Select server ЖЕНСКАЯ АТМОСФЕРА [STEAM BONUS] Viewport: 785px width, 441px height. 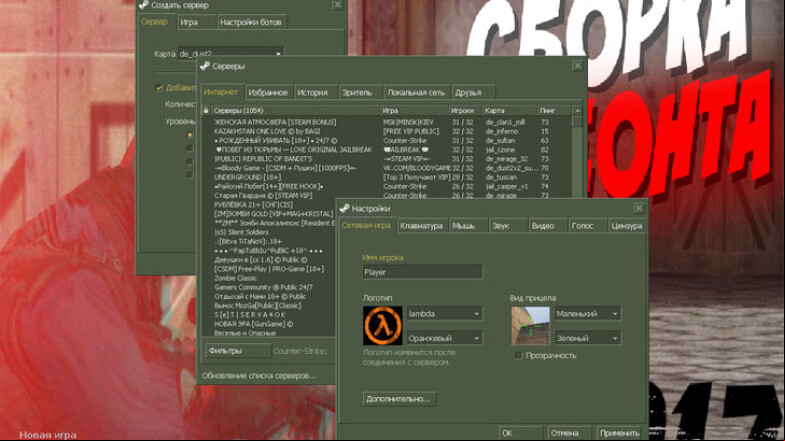(x=275, y=122)
